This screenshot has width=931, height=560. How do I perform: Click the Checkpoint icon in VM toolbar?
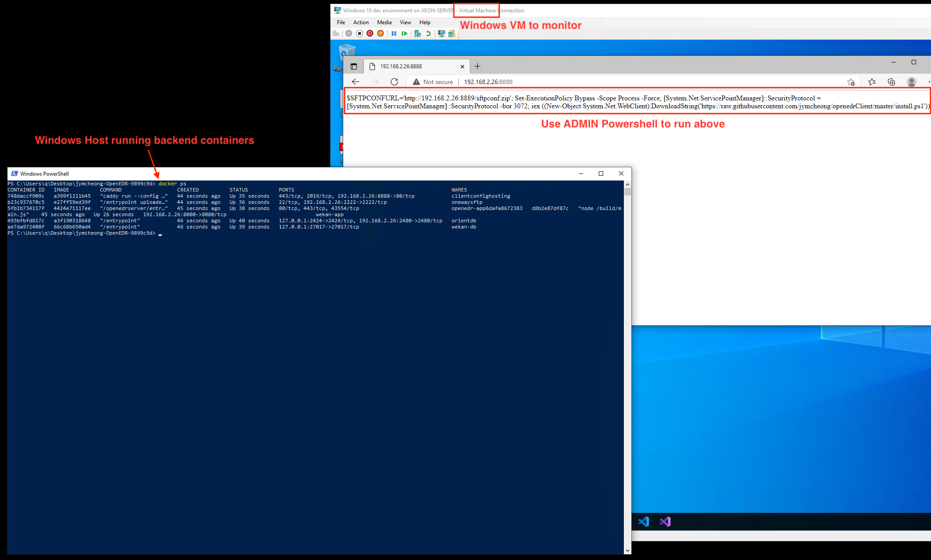417,33
